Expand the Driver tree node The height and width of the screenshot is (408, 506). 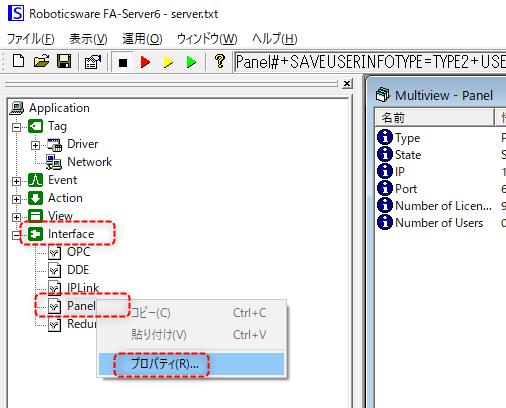pyautogui.click(x=35, y=145)
